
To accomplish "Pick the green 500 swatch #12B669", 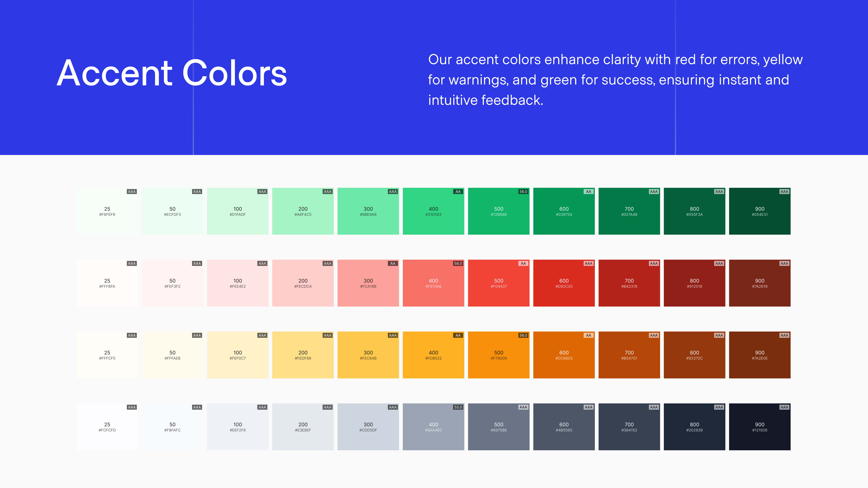I will 499,211.
